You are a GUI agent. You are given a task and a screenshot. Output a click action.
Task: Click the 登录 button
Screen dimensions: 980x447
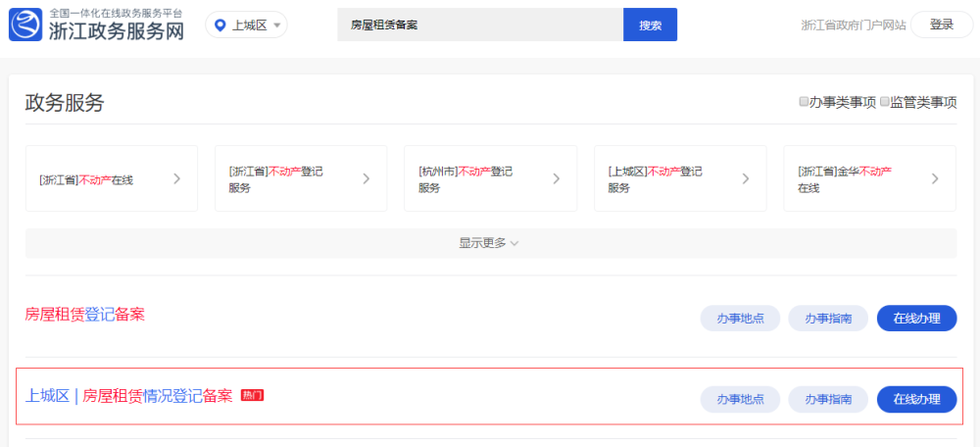(x=941, y=25)
